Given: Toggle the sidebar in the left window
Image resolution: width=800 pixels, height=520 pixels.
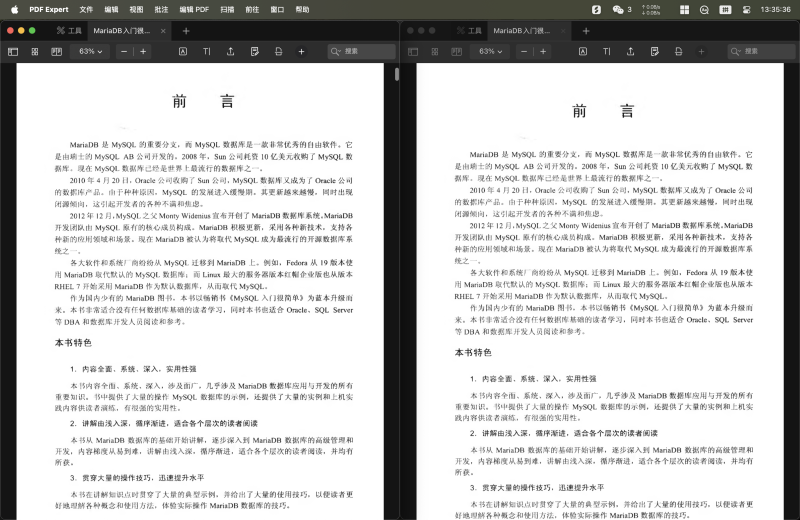Looking at the screenshot, I should (13, 51).
